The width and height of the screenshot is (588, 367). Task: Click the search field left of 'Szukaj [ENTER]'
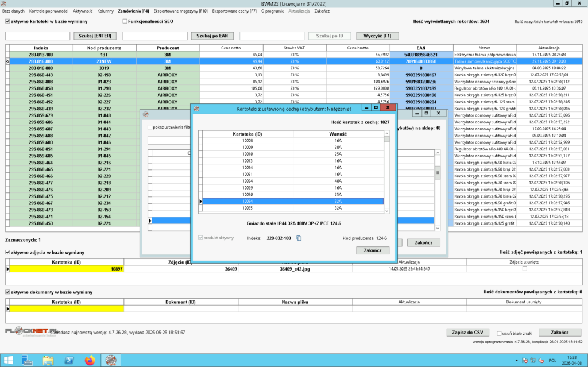pyautogui.click(x=37, y=36)
